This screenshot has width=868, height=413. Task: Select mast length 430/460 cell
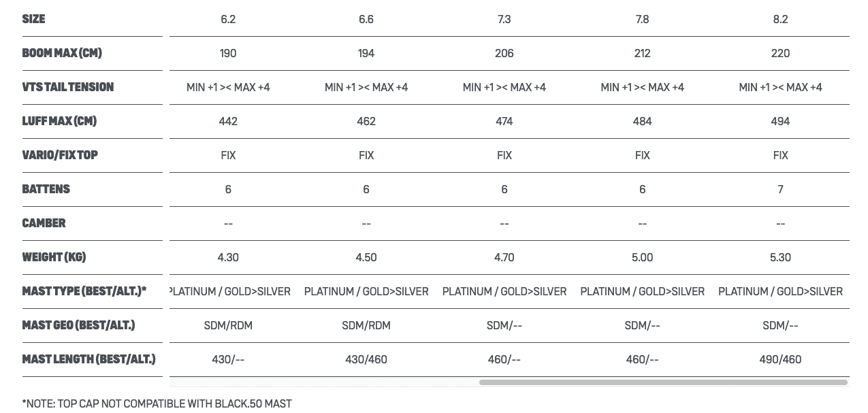(366, 359)
